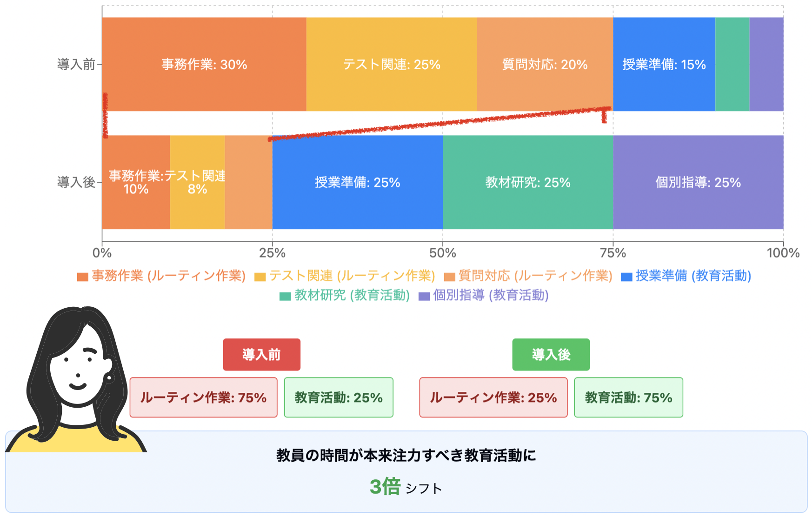Select the 教育活動: 25% box
This screenshot has width=812, height=516.
339,397
